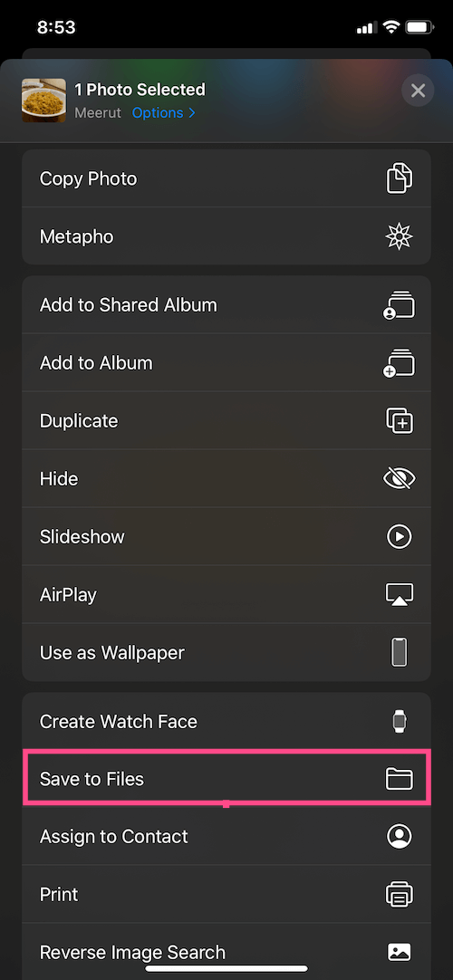The height and width of the screenshot is (980, 453).
Task: Tap the AirPlay screen icon
Action: (x=400, y=594)
